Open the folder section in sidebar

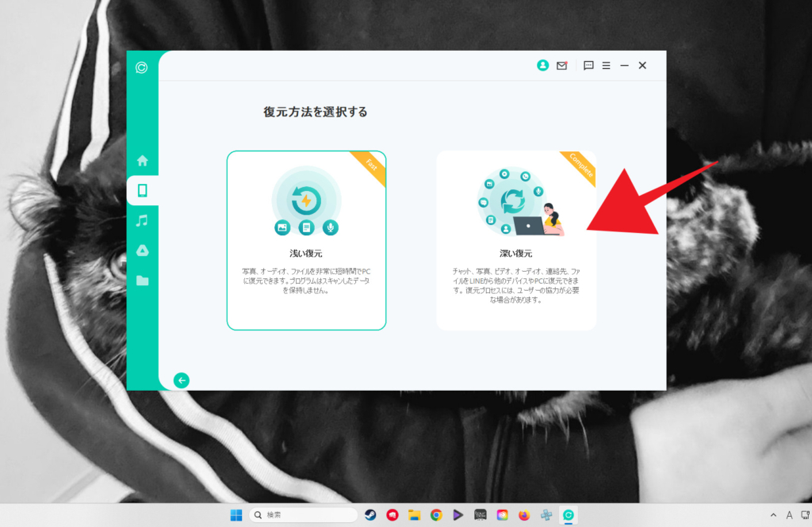tap(143, 281)
